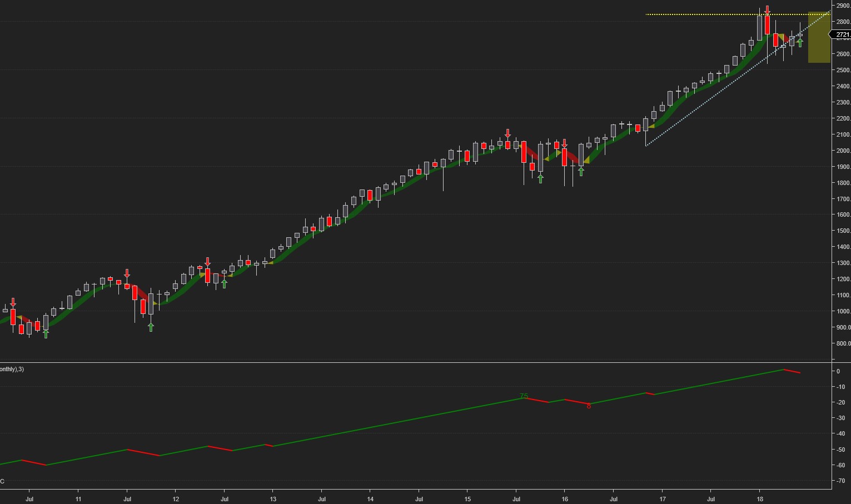The image size is (851, 504).
Task: Click the red down arrow above the January 2016 candle
Action: click(x=564, y=143)
